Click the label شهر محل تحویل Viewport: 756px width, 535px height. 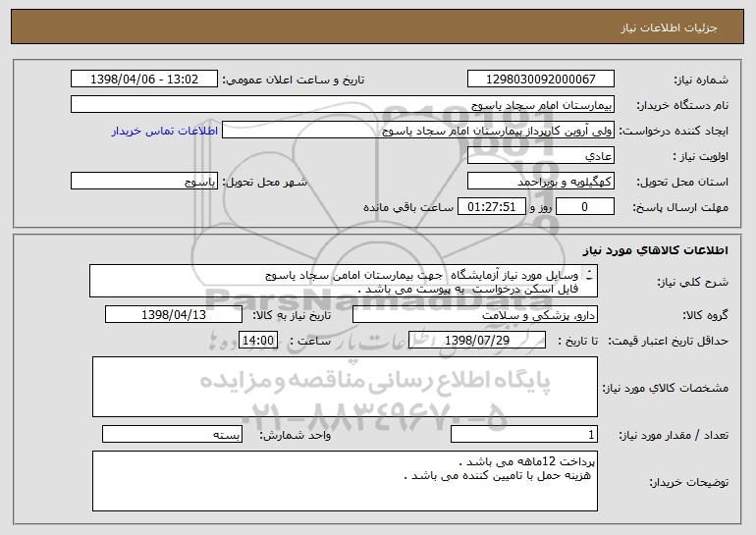click(x=264, y=182)
